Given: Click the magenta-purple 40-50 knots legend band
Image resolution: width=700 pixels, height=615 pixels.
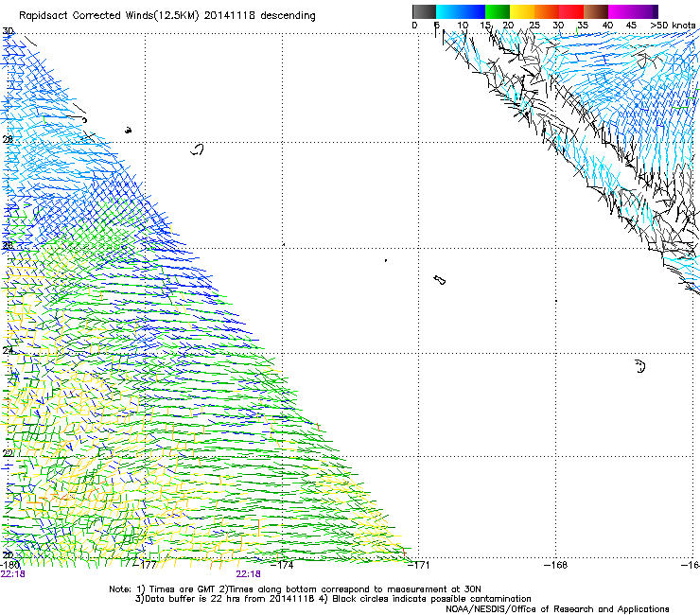Looking at the screenshot, I should (x=633, y=11).
